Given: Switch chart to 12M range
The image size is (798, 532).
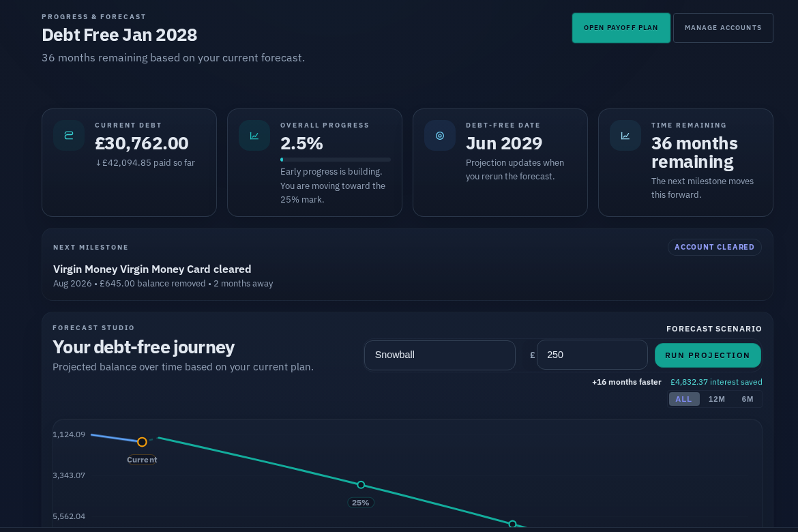Looking at the screenshot, I should click(717, 399).
